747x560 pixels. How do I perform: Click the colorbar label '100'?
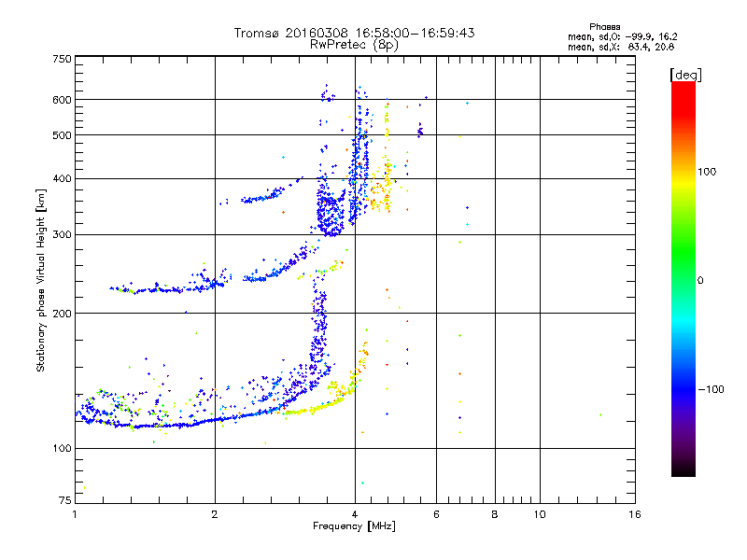click(707, 172)
